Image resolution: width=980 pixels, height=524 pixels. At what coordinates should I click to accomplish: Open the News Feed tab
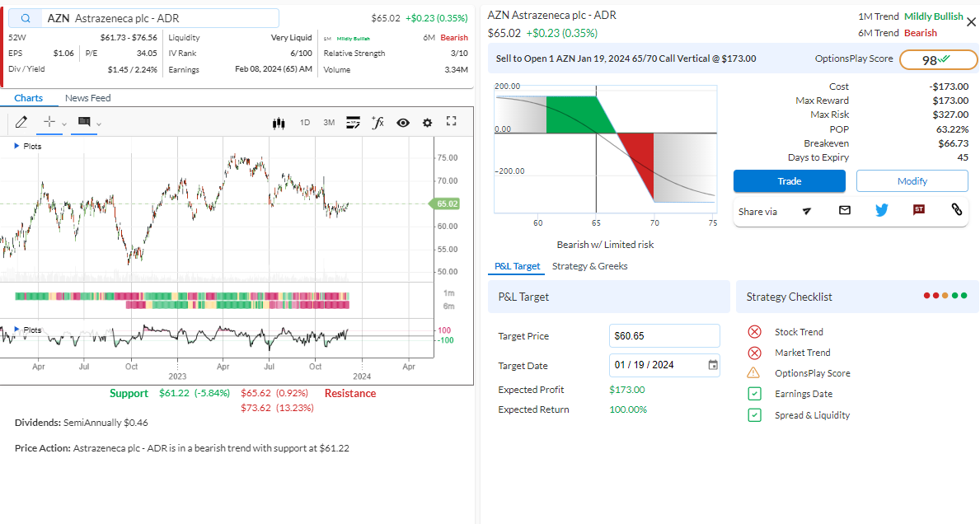tap(87, 98)
